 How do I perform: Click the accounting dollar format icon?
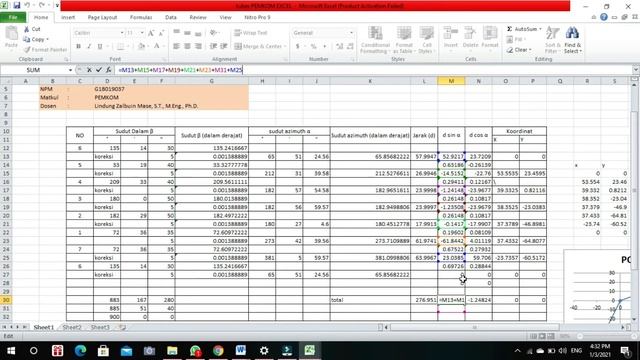(298, 46)
